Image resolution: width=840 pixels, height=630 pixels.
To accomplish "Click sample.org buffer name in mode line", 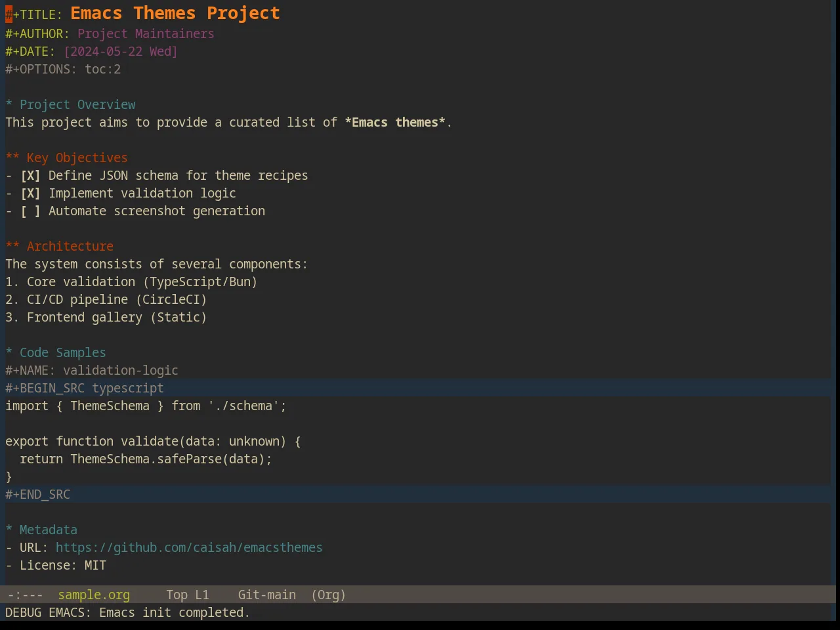I will coord(94,595).
